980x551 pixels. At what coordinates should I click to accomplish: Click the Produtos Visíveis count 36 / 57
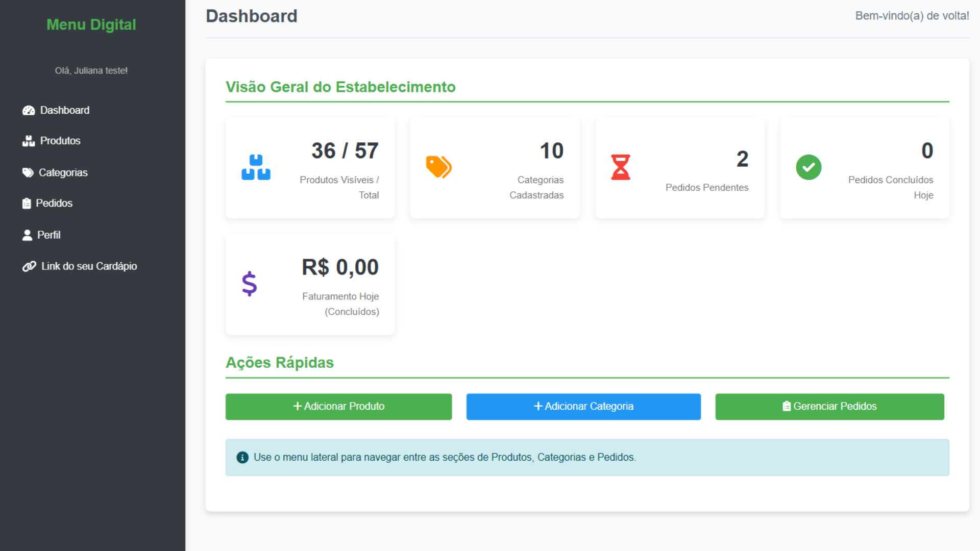click(345, 151)
